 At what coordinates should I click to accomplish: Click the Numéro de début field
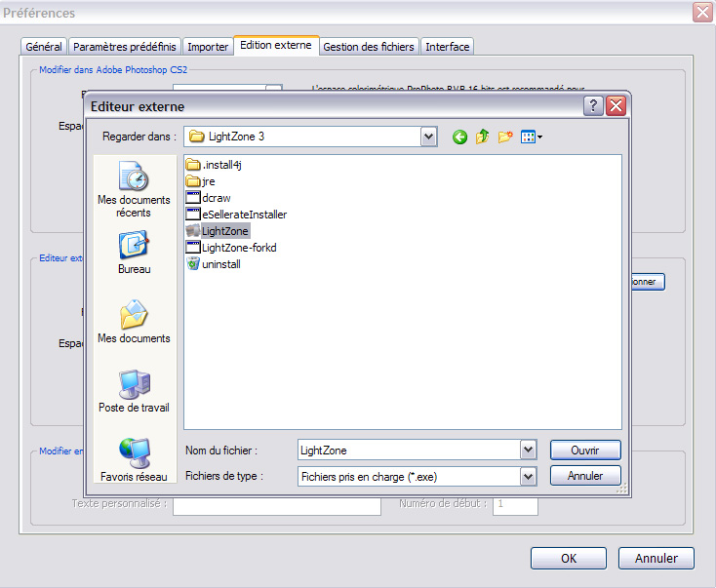pos(515,506)
